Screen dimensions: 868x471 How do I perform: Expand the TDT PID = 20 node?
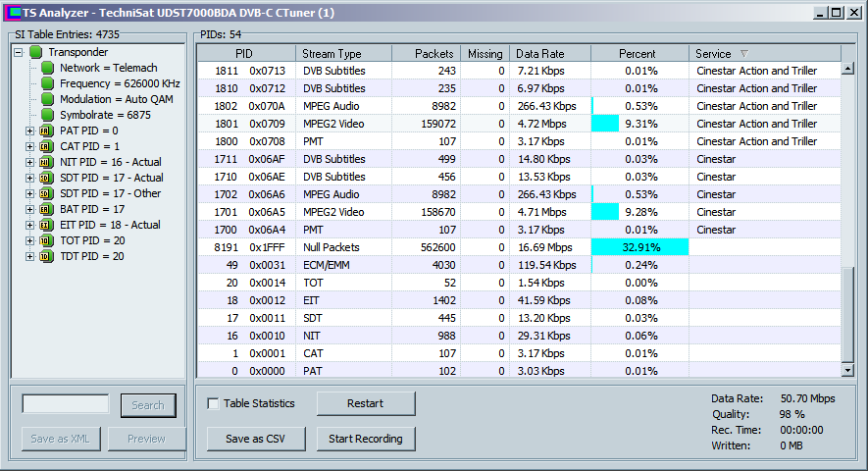29,256
